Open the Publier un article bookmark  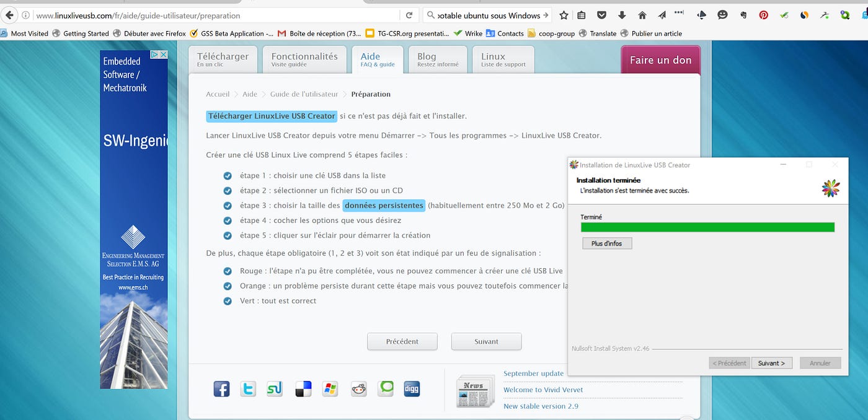pos(651,33)
